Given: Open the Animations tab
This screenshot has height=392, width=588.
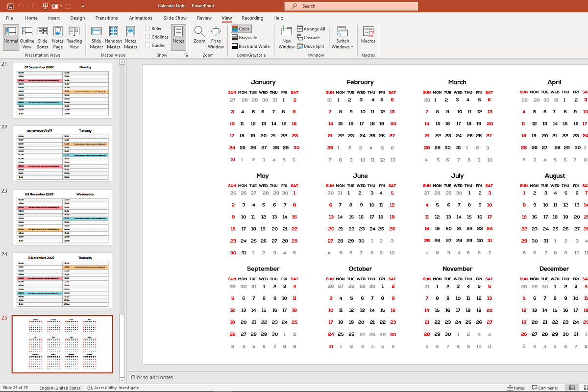Looking at the screenshot, I should 141,18.
